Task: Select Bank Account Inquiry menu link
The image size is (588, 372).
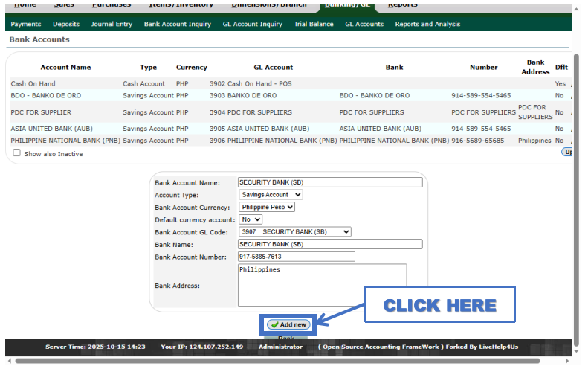Action: (x=177, y=24)
